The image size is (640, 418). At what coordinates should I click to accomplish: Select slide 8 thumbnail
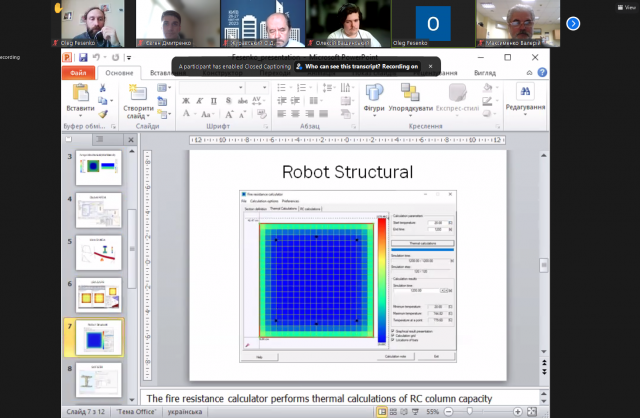(99, 380)
